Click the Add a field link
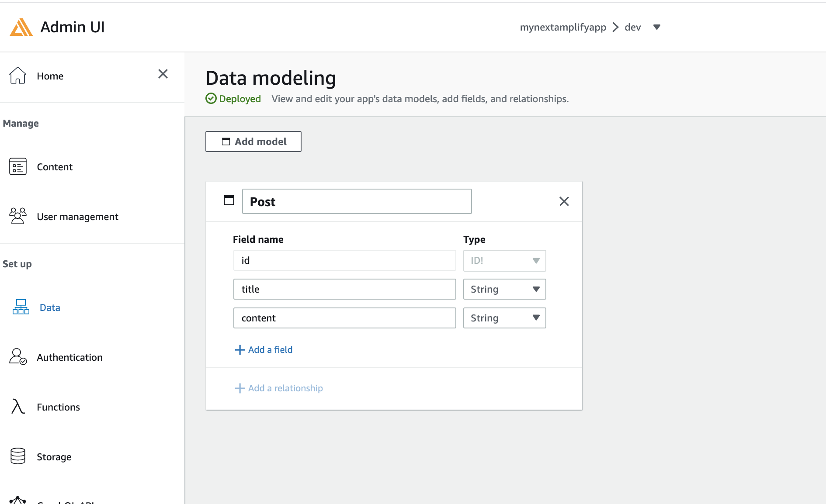Image resolution: width=826 pixels, height=504 pixels. (x=264, y=349)
